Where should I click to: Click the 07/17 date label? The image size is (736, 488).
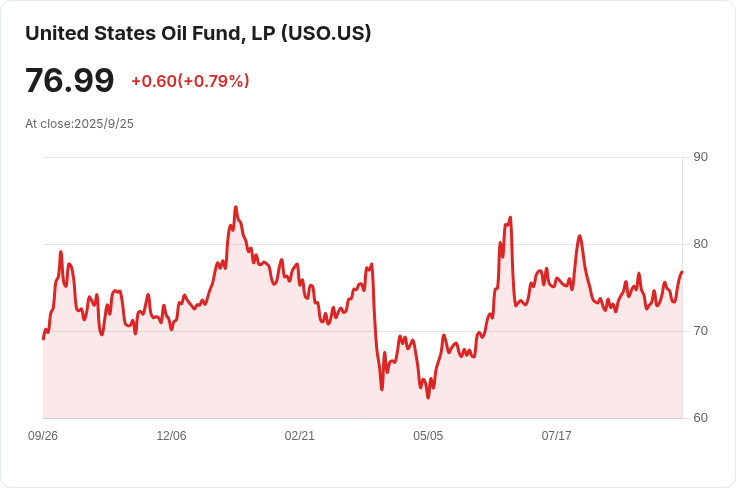tap(556, 436)
